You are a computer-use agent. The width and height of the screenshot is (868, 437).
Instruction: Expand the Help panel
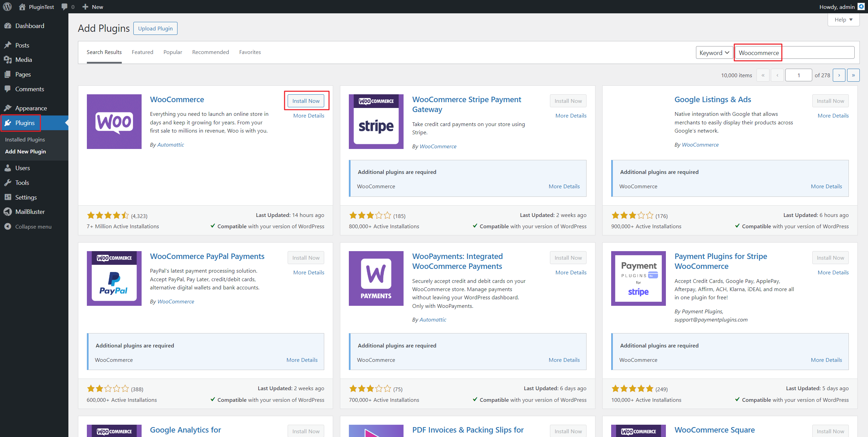(x=843, y=20)
